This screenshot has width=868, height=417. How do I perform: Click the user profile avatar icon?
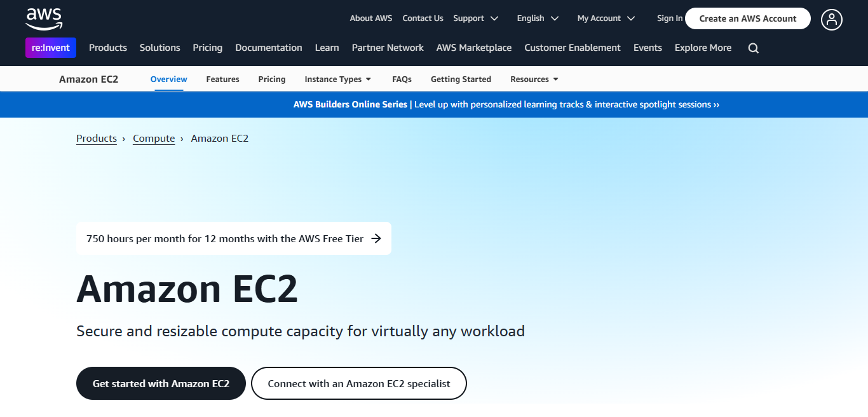832,19
